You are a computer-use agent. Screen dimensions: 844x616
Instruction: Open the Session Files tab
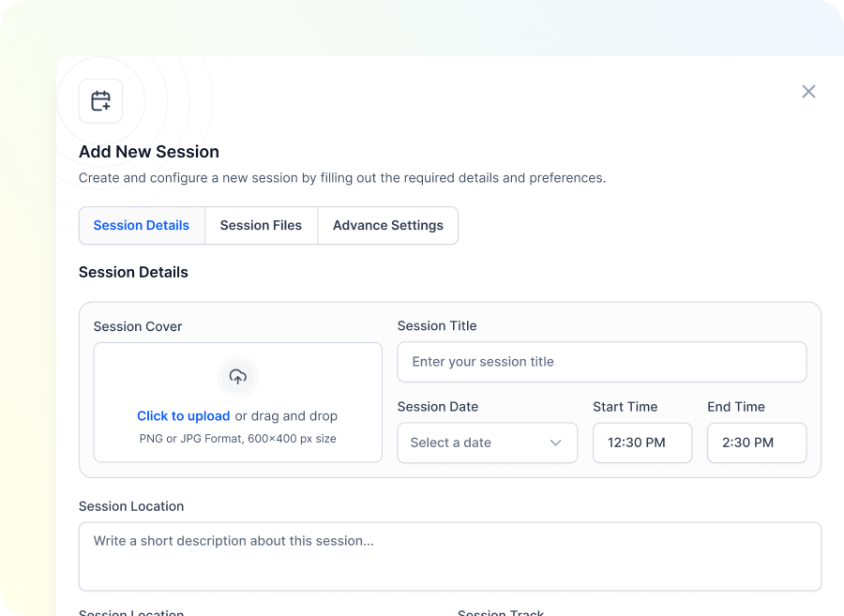pos(261,225)
